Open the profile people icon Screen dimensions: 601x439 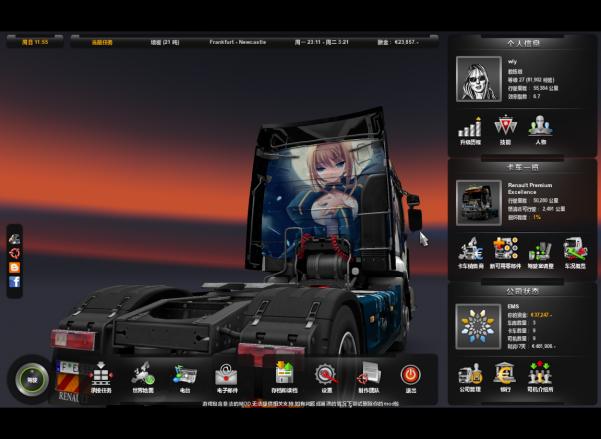(x=540, y=126)
